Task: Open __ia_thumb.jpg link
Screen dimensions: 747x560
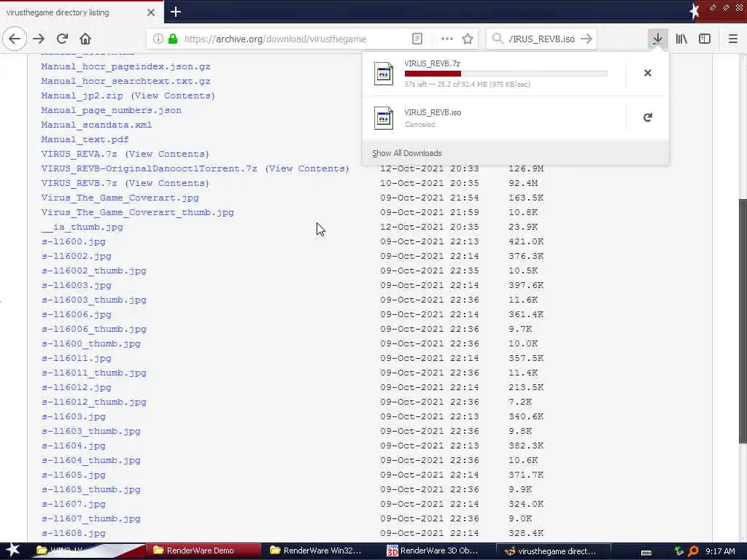Action: [82, 227]
